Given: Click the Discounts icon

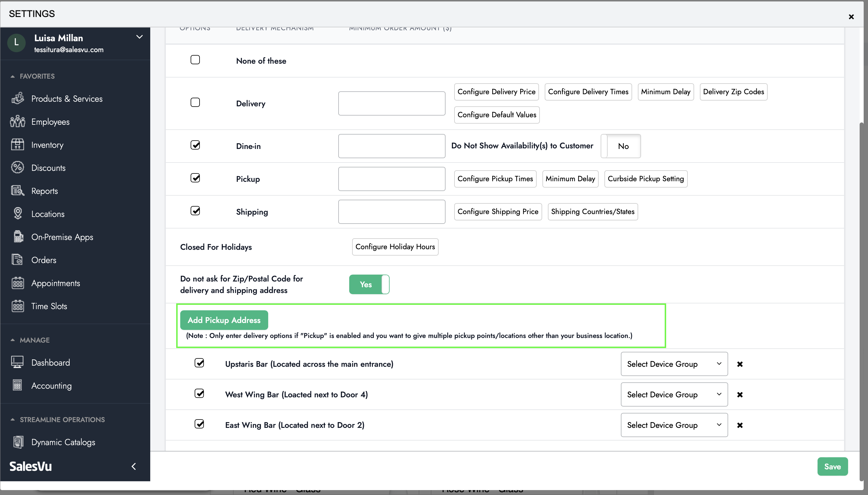Looking at the screenshot, I should click(x=17, y=167).
